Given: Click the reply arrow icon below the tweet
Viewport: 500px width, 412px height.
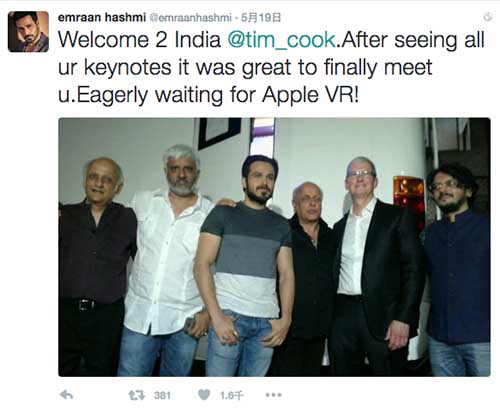Looking at the screenshot, I should tap(66, 395).
